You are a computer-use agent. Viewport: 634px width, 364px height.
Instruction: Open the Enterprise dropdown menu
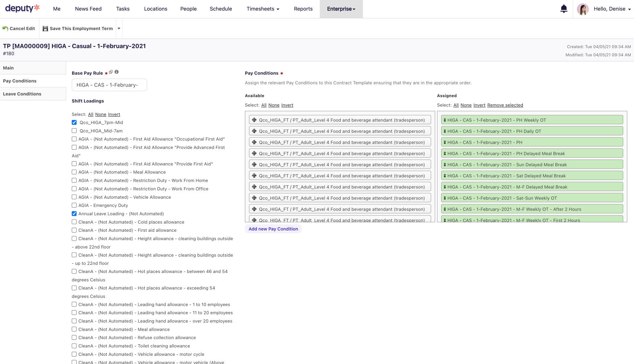(341, 9)
